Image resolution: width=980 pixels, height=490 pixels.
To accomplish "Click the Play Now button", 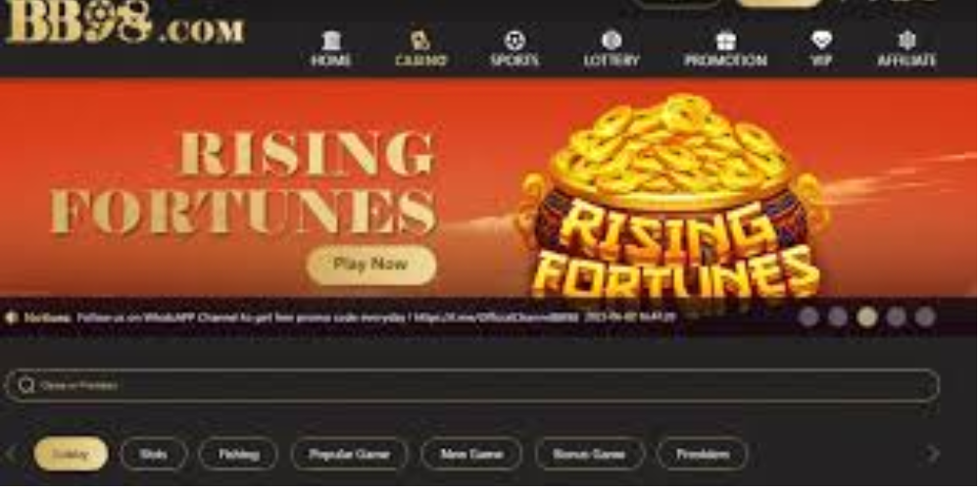I will pos(371,265).
